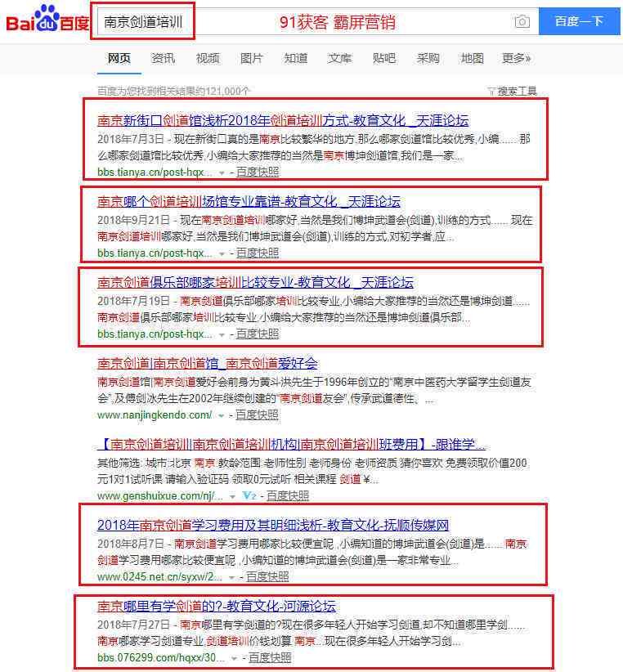The image size is (623, 672).
Task: Click the URL bbs.076299.com/hqxx/30...
Action: pyautogui.click(x=161, y=658)
